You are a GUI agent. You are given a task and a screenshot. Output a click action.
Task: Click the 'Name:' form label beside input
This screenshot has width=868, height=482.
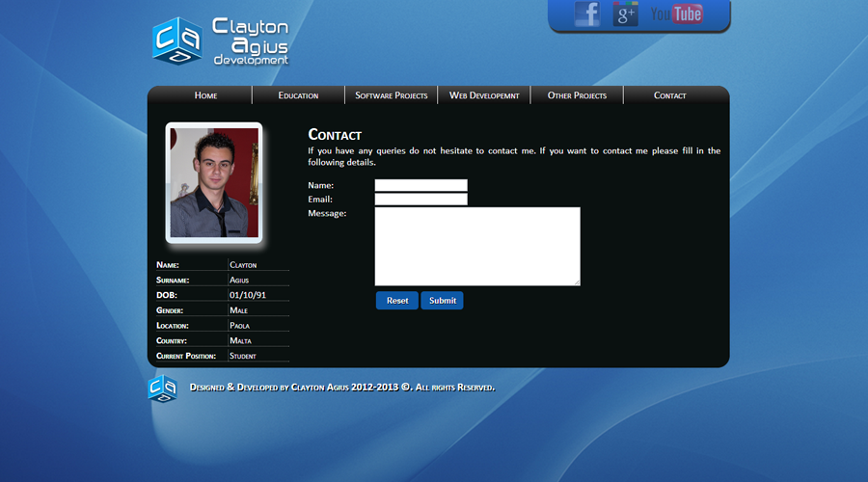pos(320,185)
